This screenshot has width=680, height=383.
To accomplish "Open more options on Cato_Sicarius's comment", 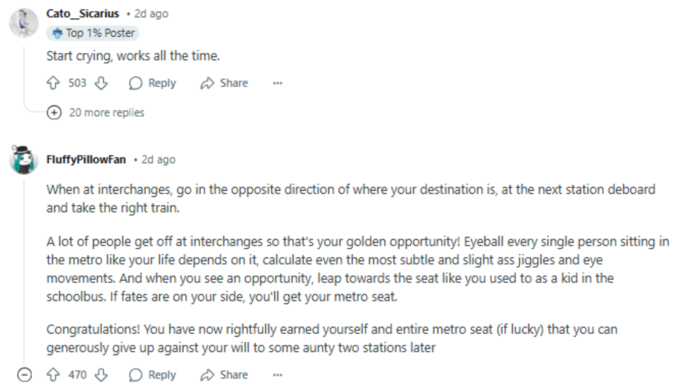I will coord(278,83).
